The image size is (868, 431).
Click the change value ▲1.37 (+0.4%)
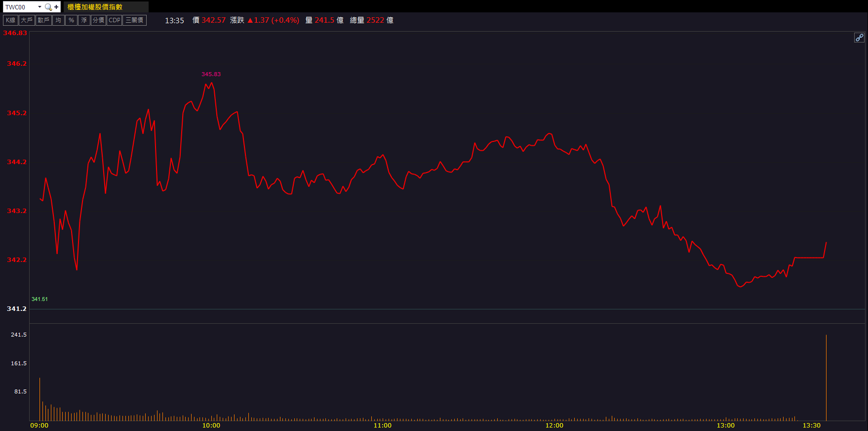273,20
